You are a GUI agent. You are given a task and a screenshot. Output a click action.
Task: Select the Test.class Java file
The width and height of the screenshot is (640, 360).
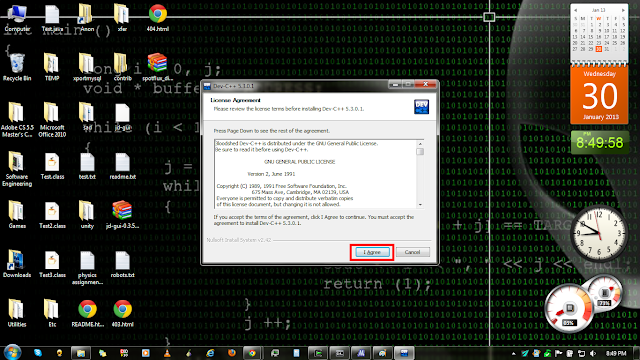[x=52, y=166]
